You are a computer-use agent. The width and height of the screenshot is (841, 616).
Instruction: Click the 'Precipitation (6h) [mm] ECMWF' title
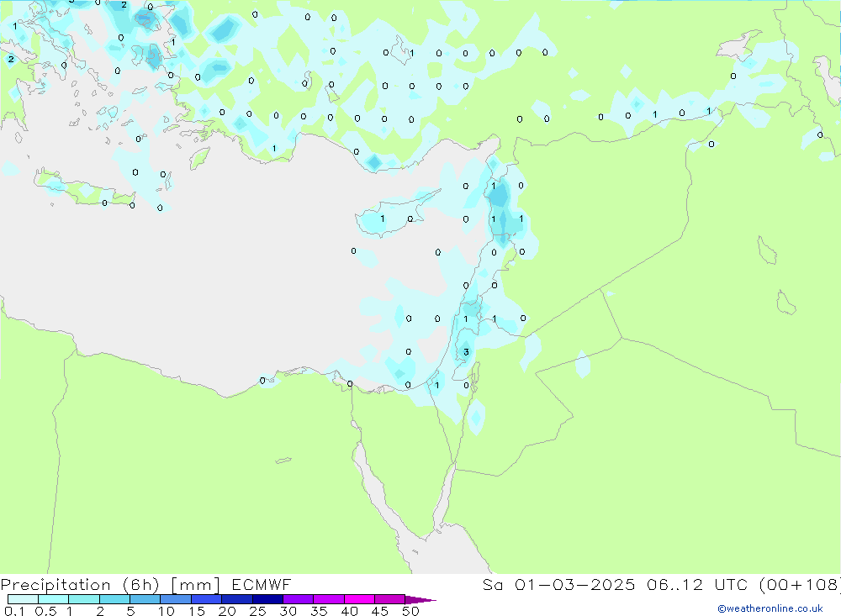[145, 585]
